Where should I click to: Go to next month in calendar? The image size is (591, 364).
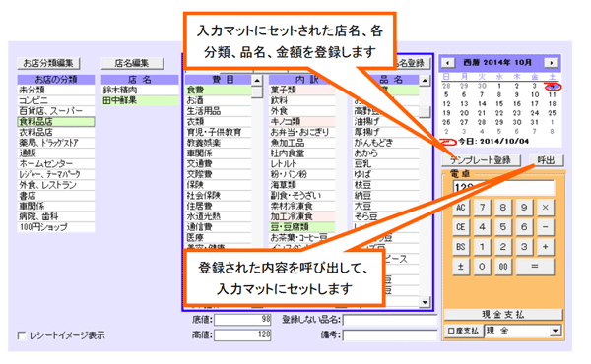coord(551,63)
